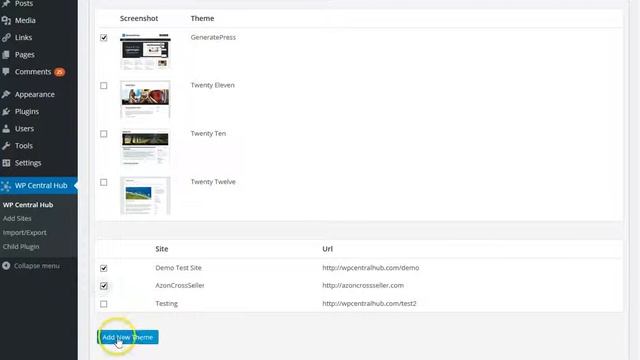
Task: Check the Twenty Ten theme checkbox
Action: (x=104, y=134)
